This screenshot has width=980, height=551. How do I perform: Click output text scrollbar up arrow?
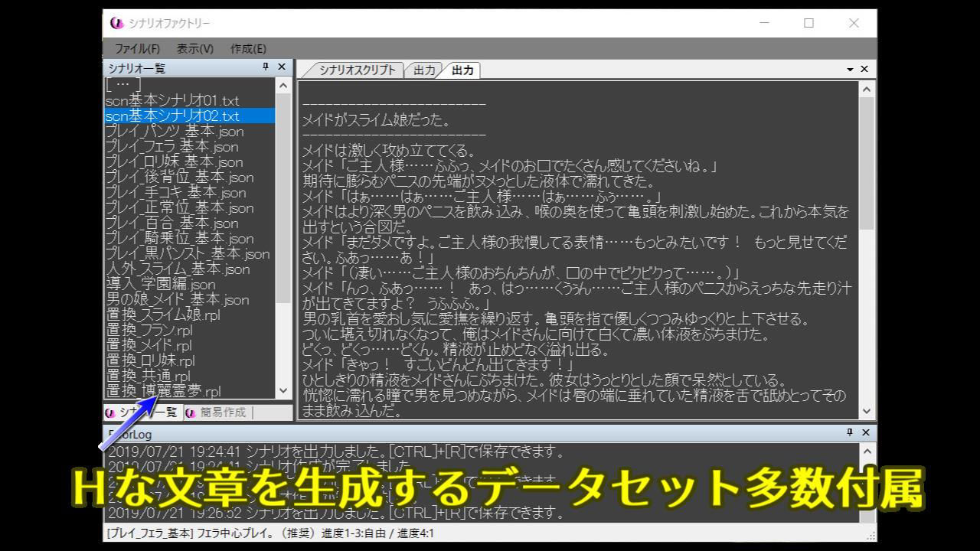tap(867, 90)
